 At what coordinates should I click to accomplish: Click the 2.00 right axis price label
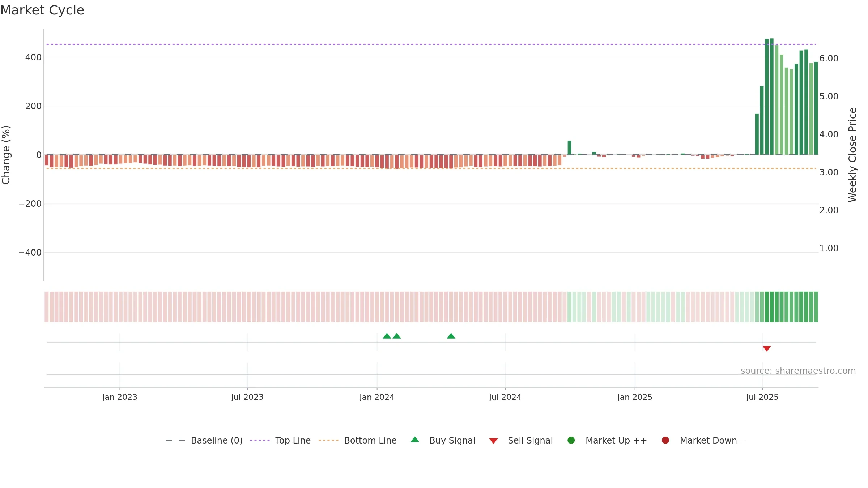[x=829, y=210]
